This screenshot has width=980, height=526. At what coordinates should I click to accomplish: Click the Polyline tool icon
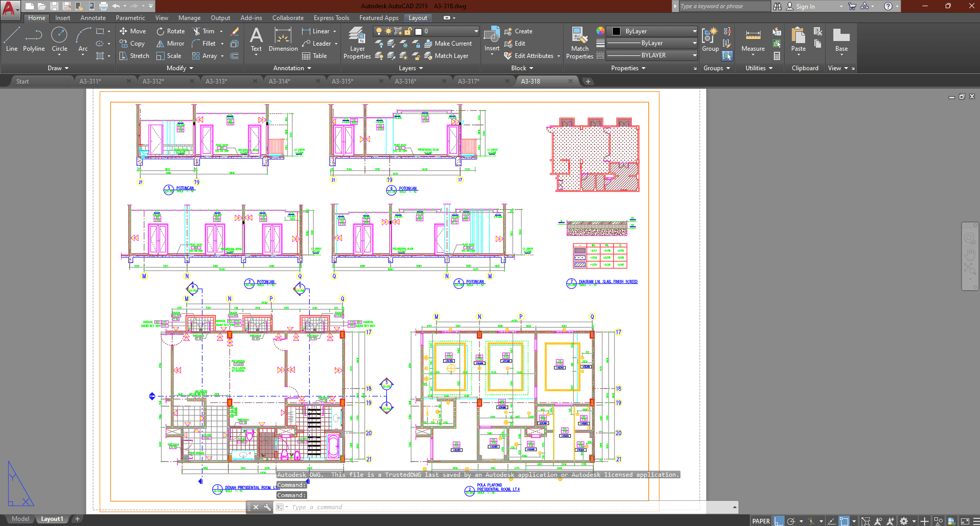point(34,39)
